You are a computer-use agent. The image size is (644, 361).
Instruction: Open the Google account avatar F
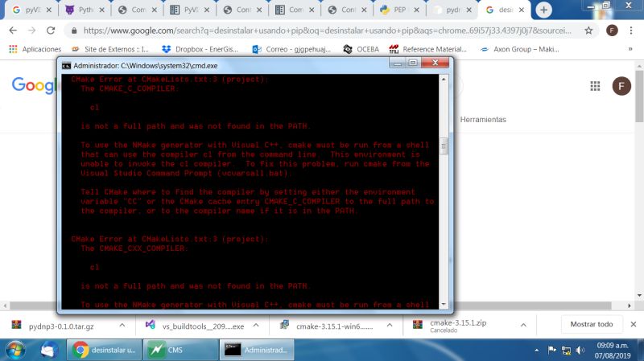(621, 86)
